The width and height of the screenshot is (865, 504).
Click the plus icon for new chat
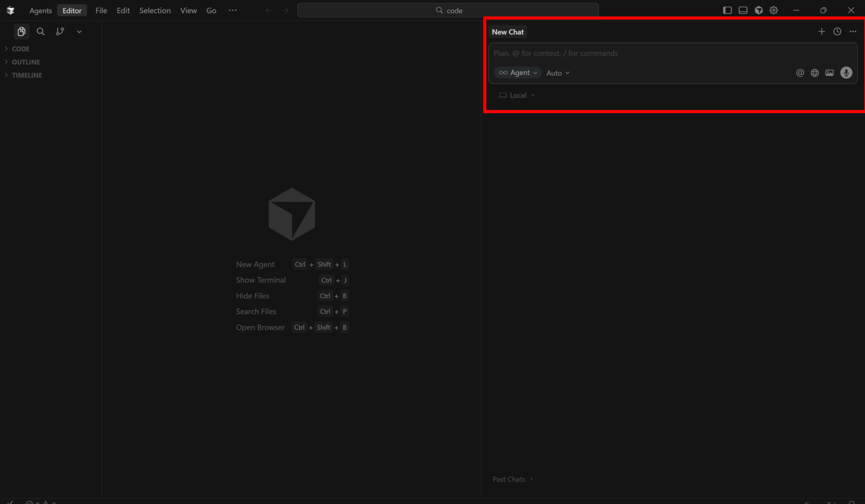(821, 32)
